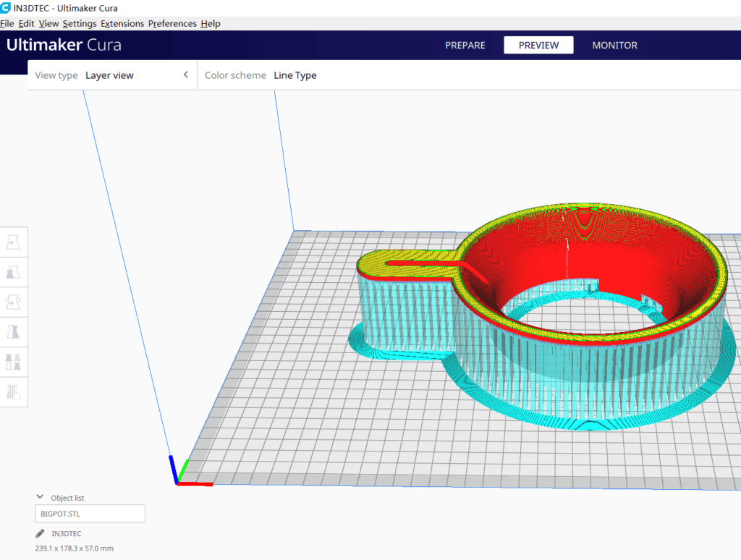741x560 pixels.
Task: Open the Settings menu
Action: [x=80, y=23]
